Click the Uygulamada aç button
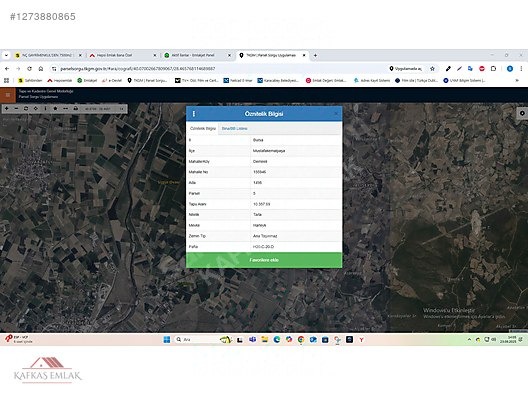 [x=406, y=69]
